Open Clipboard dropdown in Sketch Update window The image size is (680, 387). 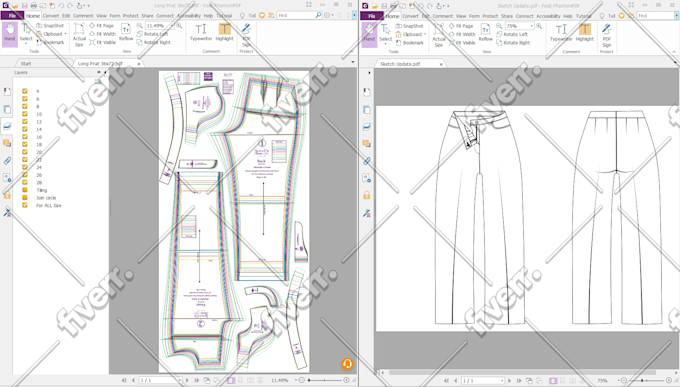pos(425,34)
